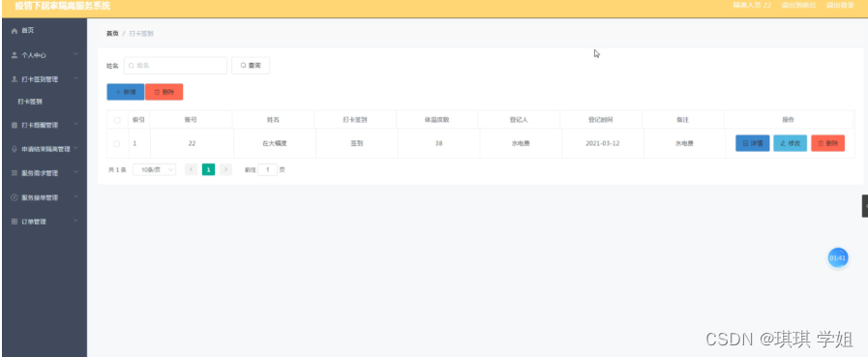Click the 2021-03-12 date cell

[602, 144]
